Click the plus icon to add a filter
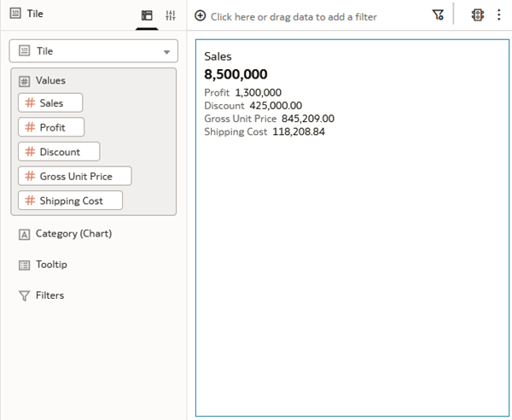The image size is (512, 420). tap(200, 15)
